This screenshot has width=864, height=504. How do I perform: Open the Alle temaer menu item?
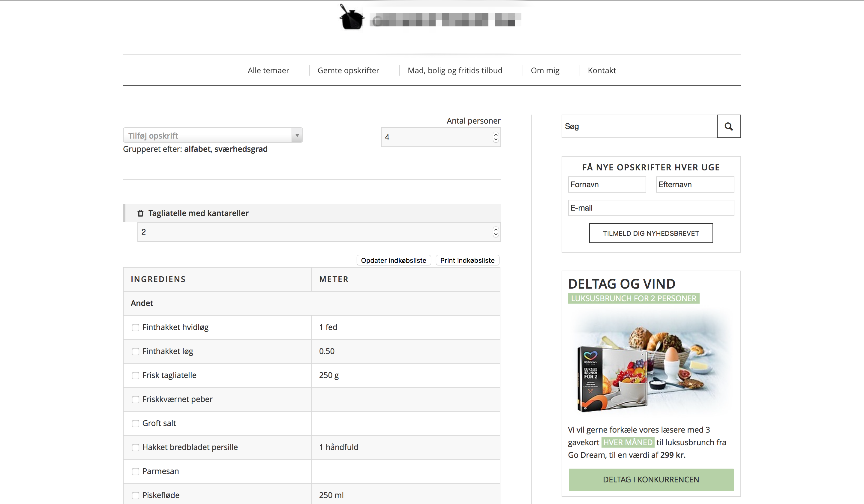(x=268, y=70)
